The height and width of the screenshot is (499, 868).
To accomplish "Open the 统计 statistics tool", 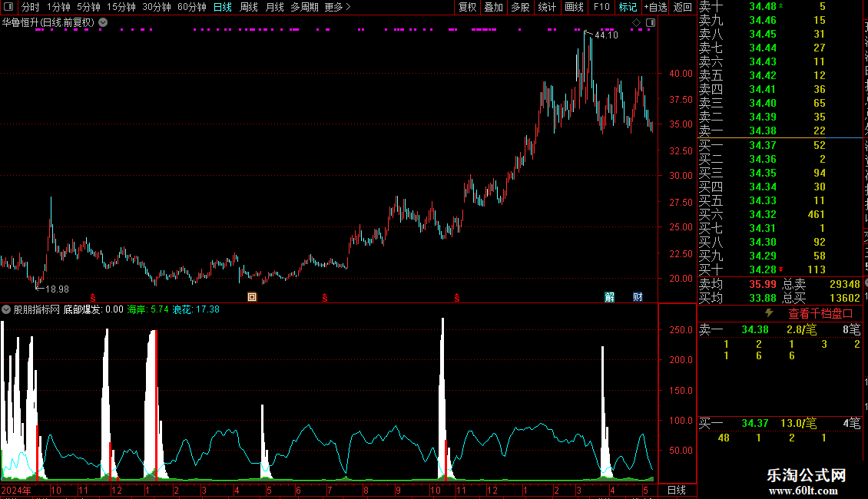I will (x=547, y=7).
